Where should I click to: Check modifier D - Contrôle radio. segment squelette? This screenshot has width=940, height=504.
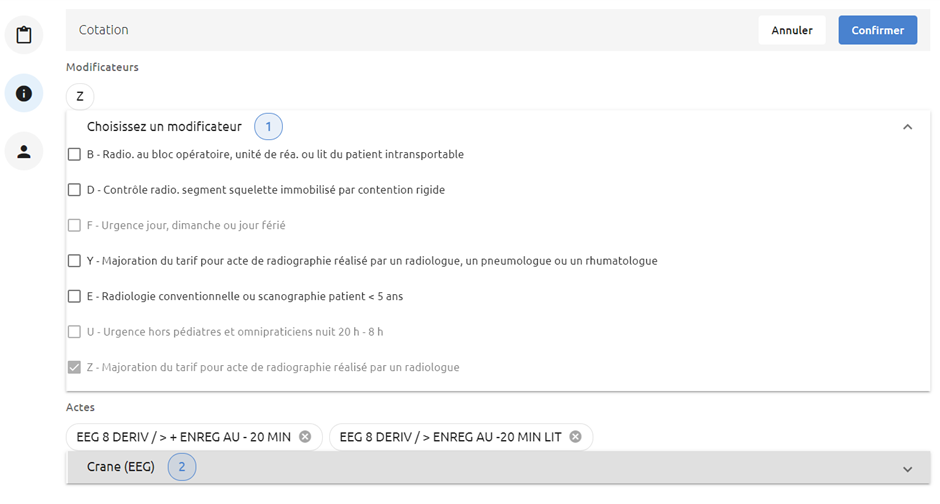74,190
